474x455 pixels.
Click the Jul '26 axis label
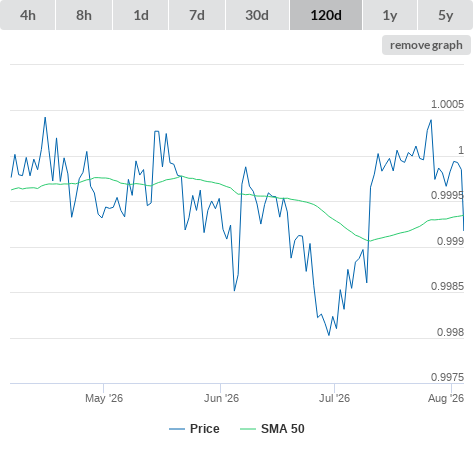[334, 398]
